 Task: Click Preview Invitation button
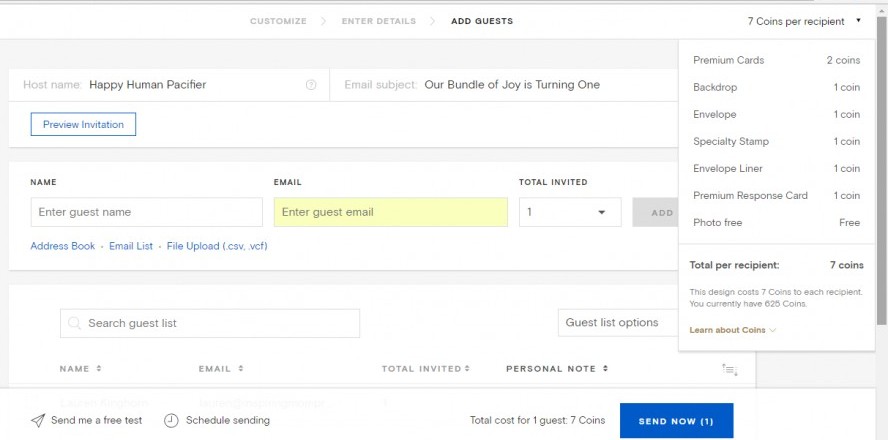point(83,125)
